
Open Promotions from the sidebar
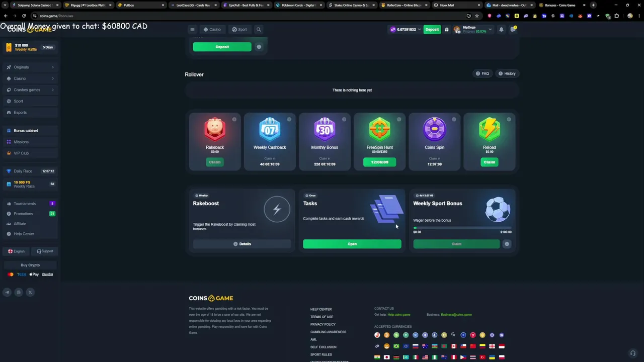click(31, 214)
